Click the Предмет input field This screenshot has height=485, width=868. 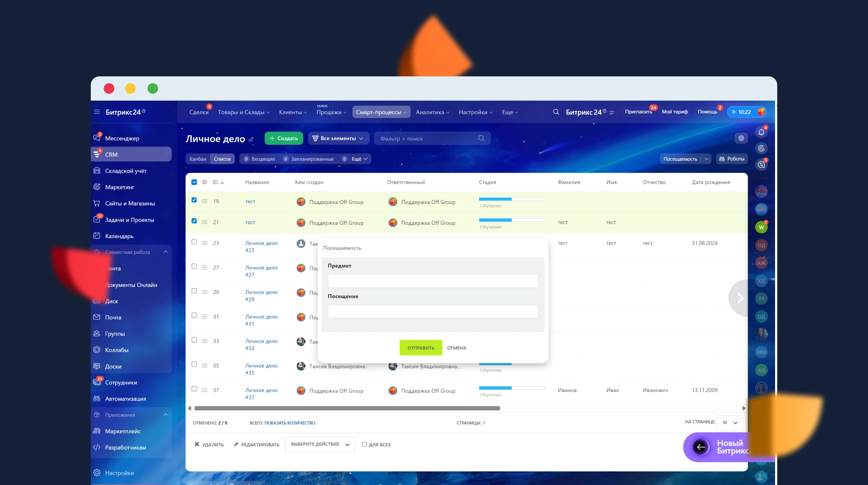coord(433,281)
